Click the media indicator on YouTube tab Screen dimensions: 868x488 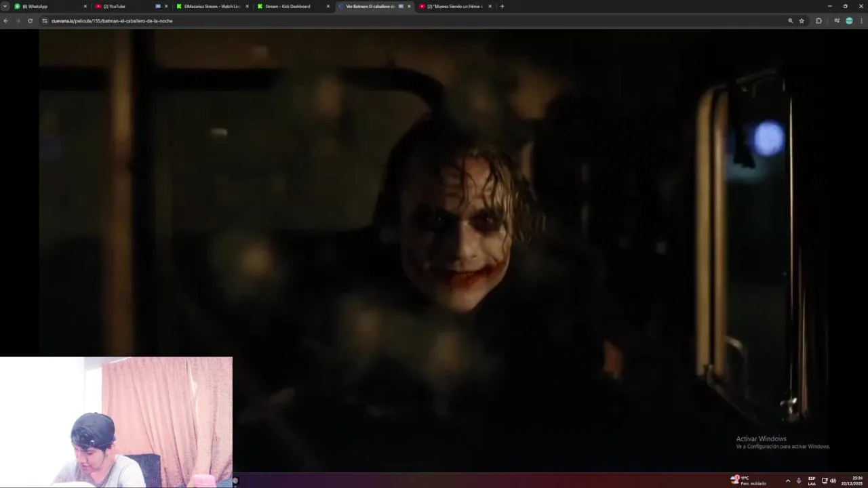158,6
